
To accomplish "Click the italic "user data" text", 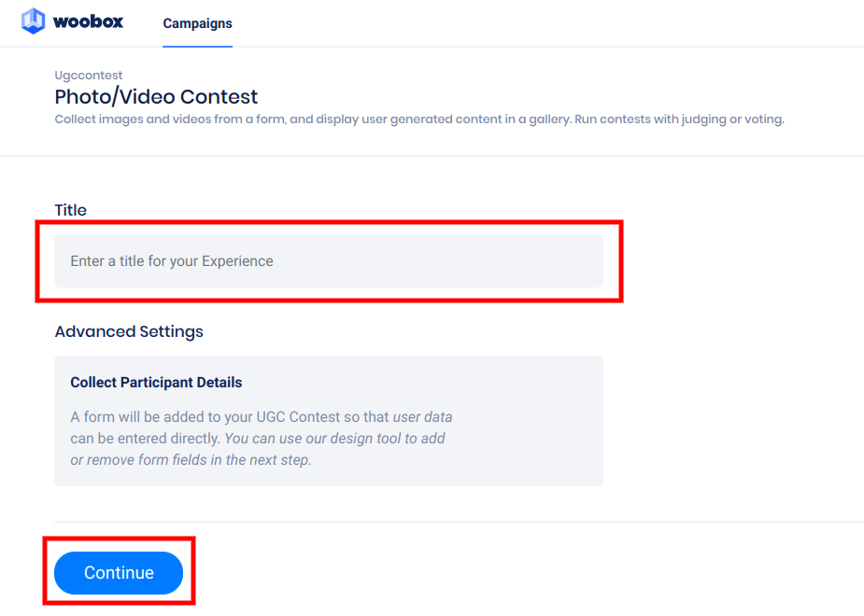I will pos(422,416).
